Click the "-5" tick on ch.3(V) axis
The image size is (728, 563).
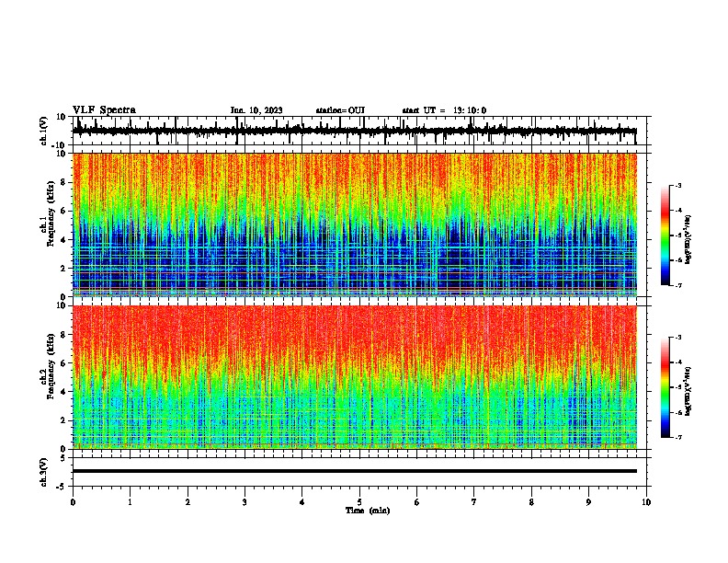61,487
